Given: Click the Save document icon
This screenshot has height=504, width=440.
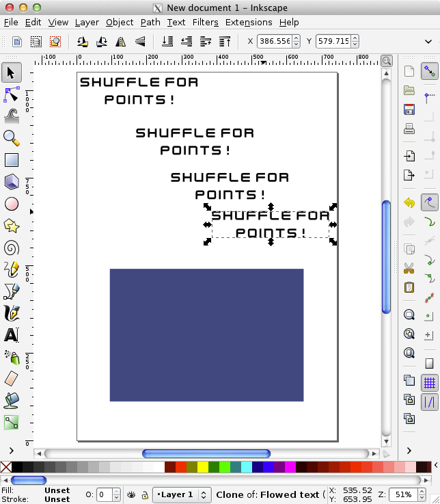Looking at the screenshot, I should (x=409, y=109).
